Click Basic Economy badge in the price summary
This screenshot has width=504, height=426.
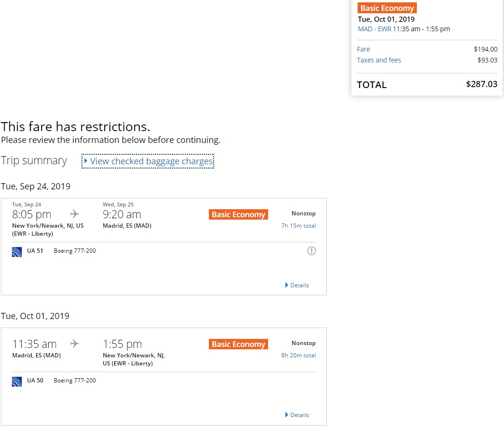[387, 8]
